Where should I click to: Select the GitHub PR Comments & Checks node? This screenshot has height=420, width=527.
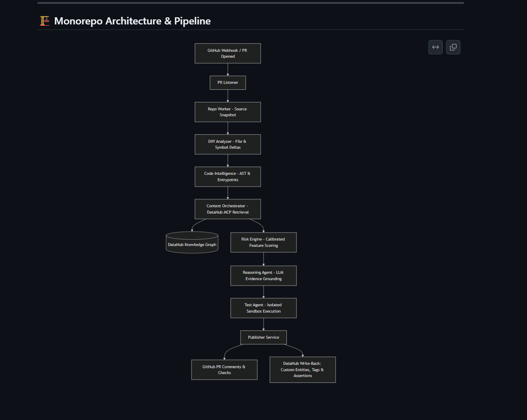[224, 370]
